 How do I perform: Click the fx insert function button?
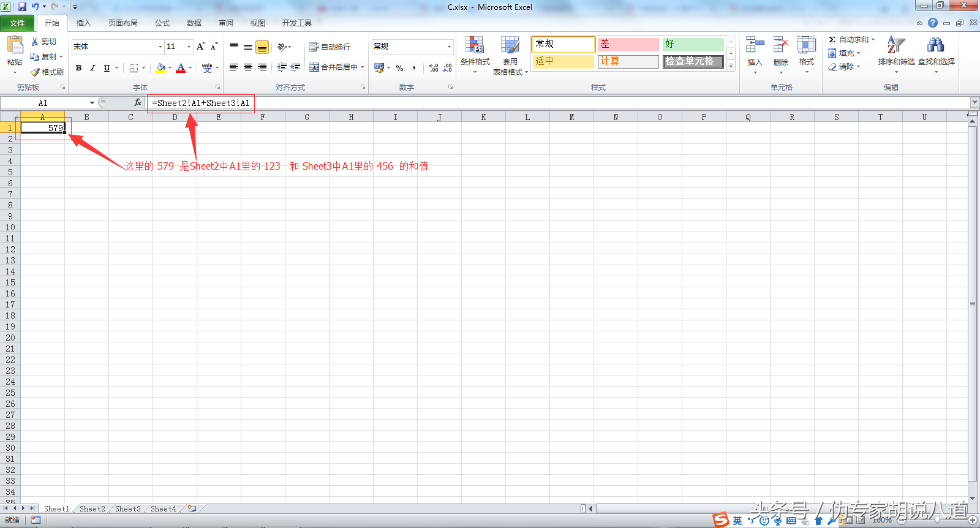tap(138, 103)
